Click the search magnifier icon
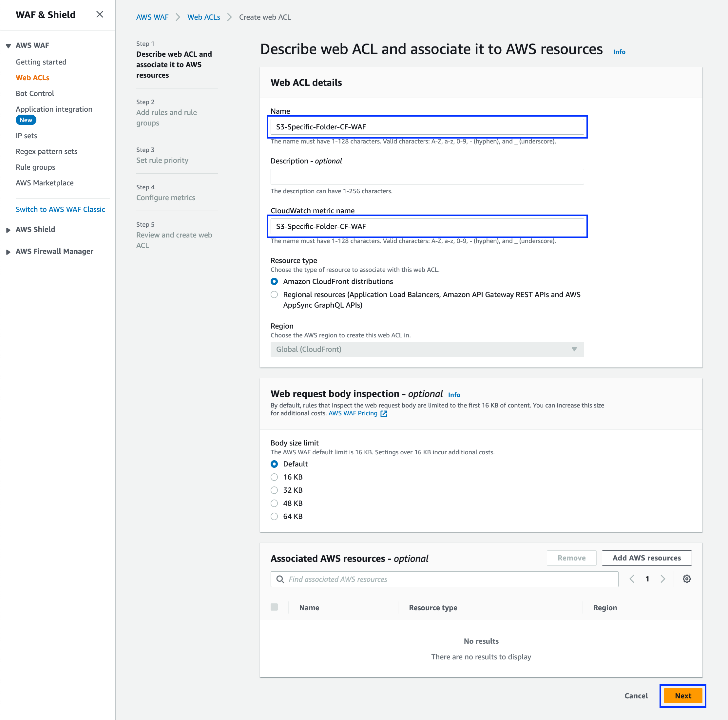 (280, 579)
